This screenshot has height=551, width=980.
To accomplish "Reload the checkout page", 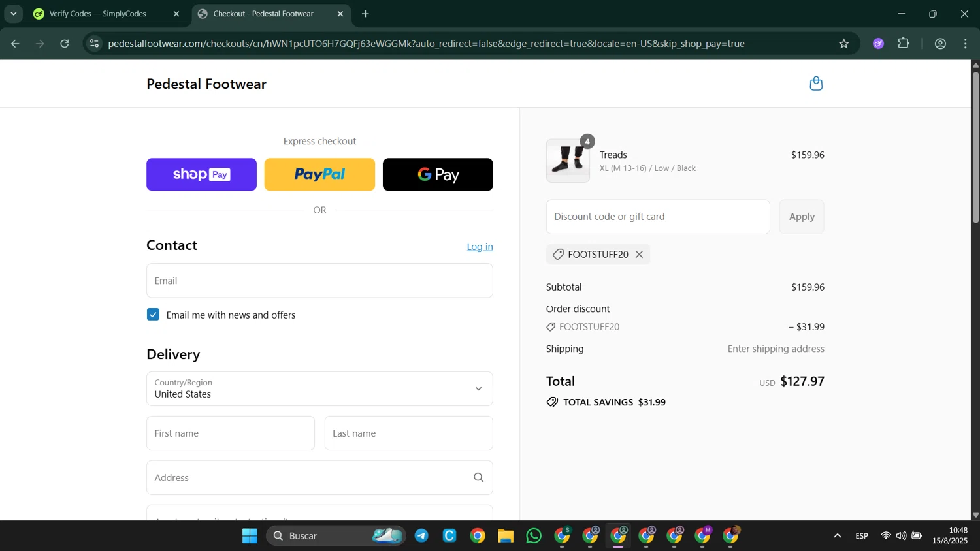I will pos(65,44).
